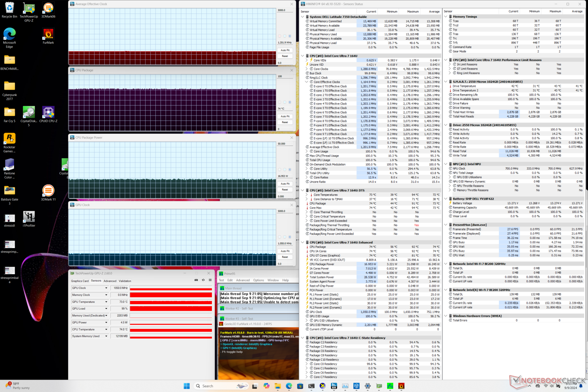
Task: Open the i1Profiler desktop shortcut
Action: [x=29, y=219]
